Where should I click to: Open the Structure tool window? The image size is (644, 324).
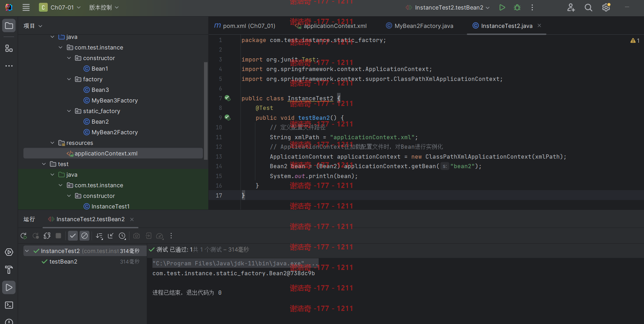tap(9, 48)
